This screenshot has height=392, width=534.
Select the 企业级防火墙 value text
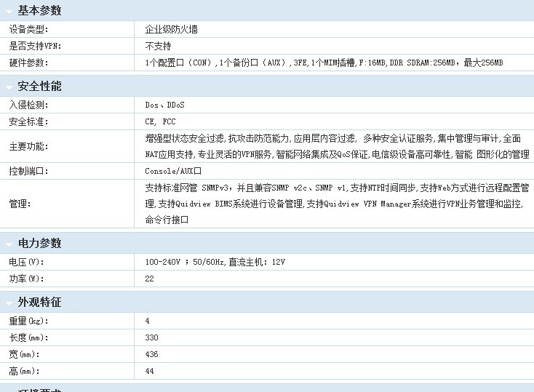171,30
